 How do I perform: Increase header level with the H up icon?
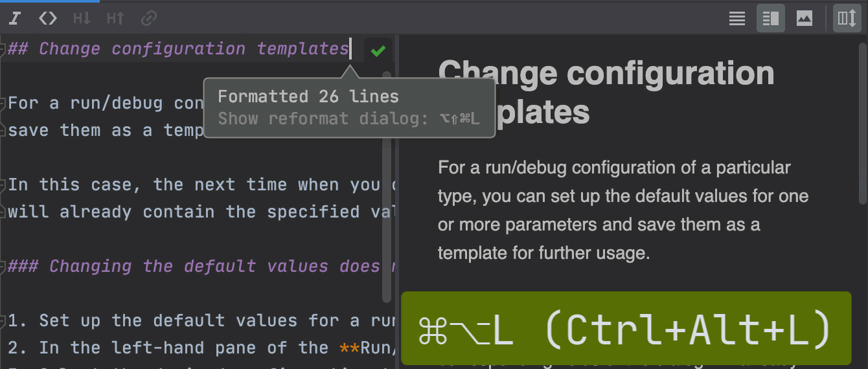(115, 18)
